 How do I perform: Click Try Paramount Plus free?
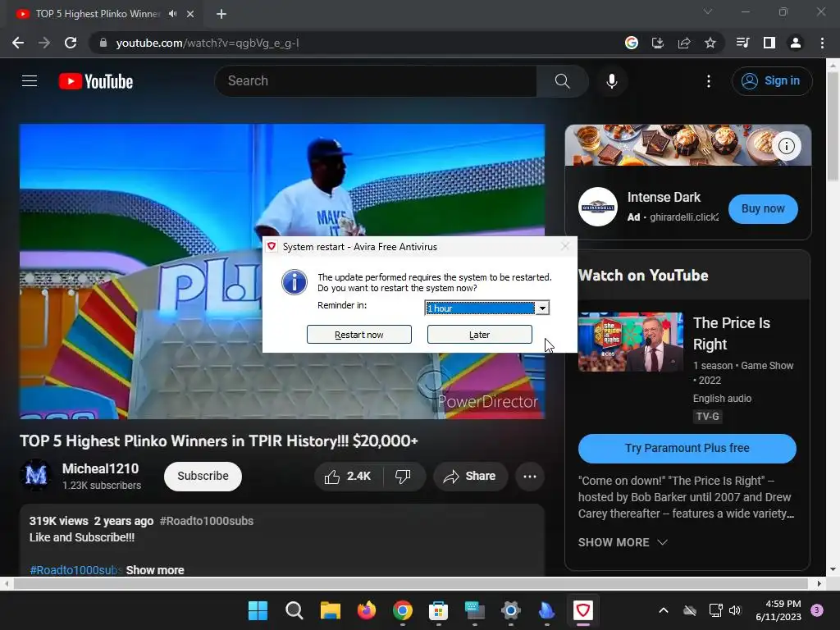coord(687,448)
